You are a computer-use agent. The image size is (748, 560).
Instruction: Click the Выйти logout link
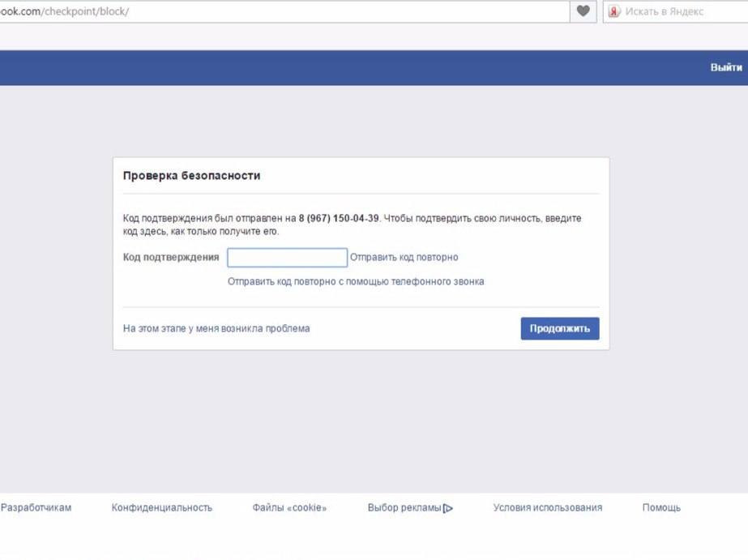coord(725,67)
